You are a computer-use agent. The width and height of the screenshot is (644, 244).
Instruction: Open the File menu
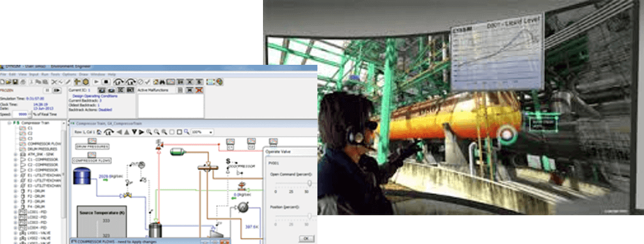tap(3, 75)
